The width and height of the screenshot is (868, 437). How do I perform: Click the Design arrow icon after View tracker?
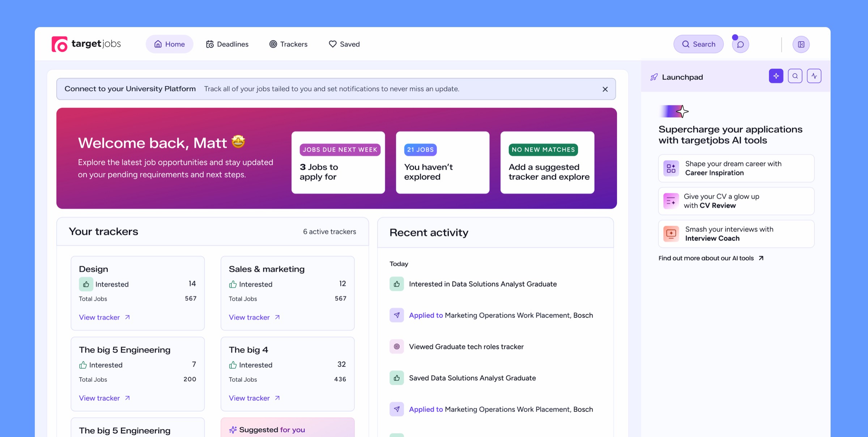[127, 317]
